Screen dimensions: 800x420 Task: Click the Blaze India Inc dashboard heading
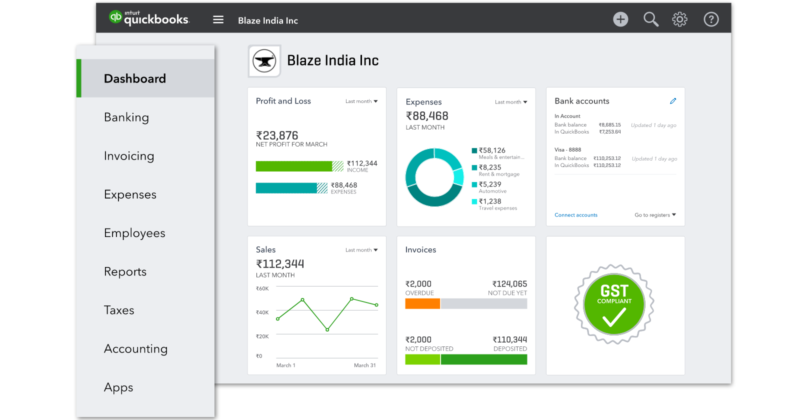pos(333,60)
